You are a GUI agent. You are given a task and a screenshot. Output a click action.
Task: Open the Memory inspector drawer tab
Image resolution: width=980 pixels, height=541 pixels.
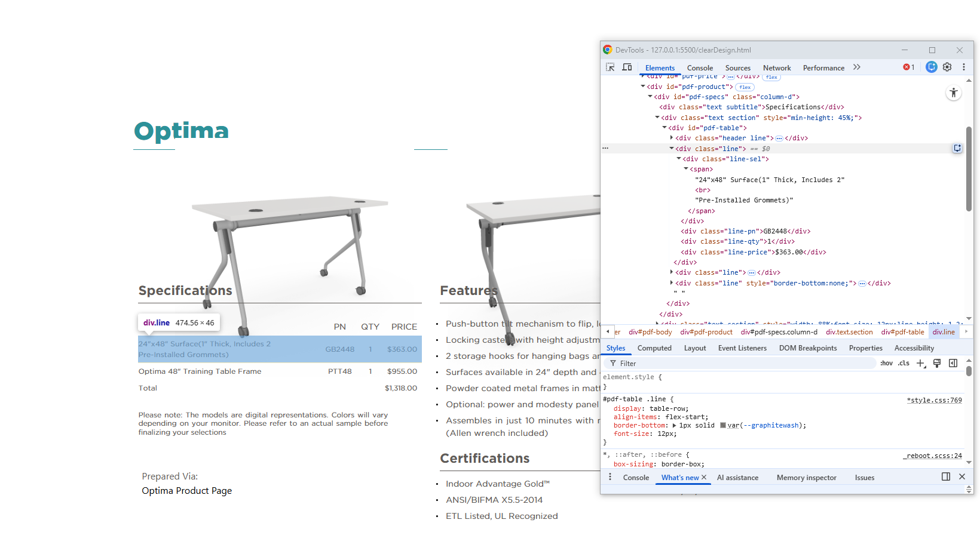pos(807,478)
